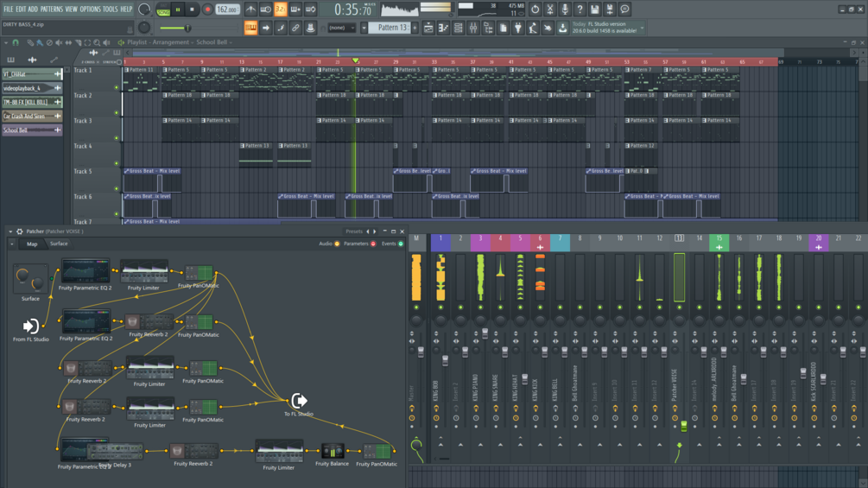Click step editing mode icon

pos(281,28)
